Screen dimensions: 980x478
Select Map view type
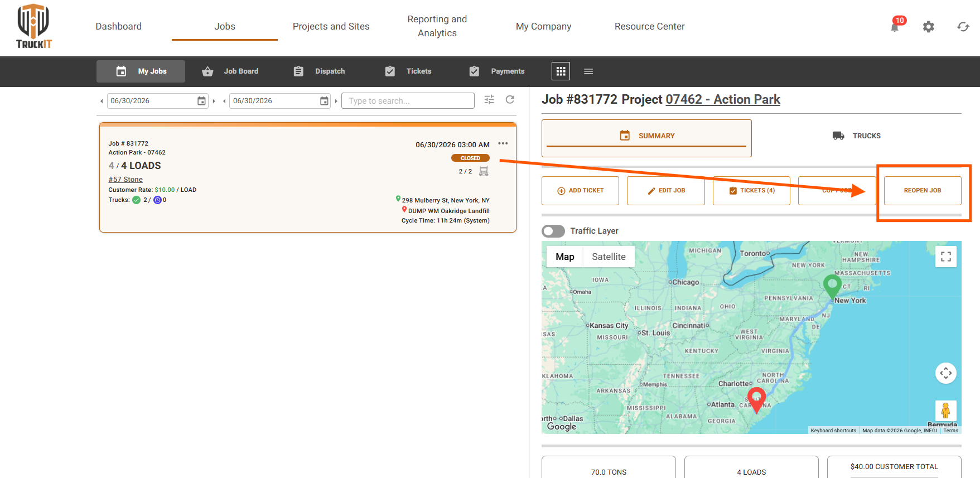tap(565, 257)
